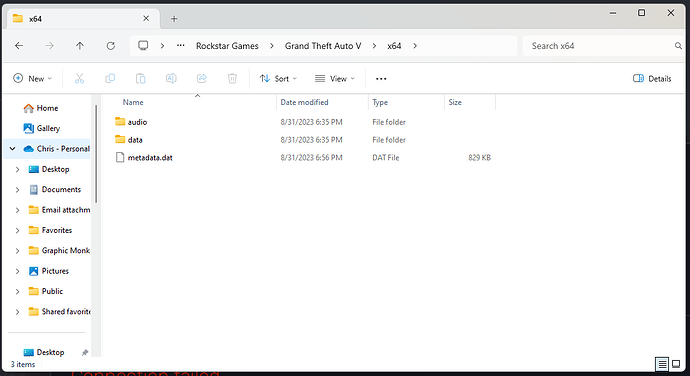Sort by Name column header
690x376 pixels.
(x=133, y=102)
